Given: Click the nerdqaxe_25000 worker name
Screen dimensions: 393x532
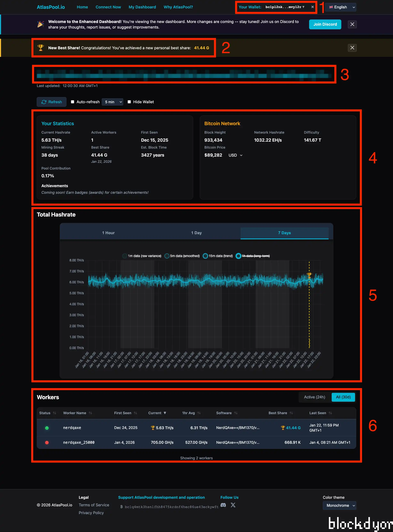Looking at the screenshot, I should (x=79, y=442).
